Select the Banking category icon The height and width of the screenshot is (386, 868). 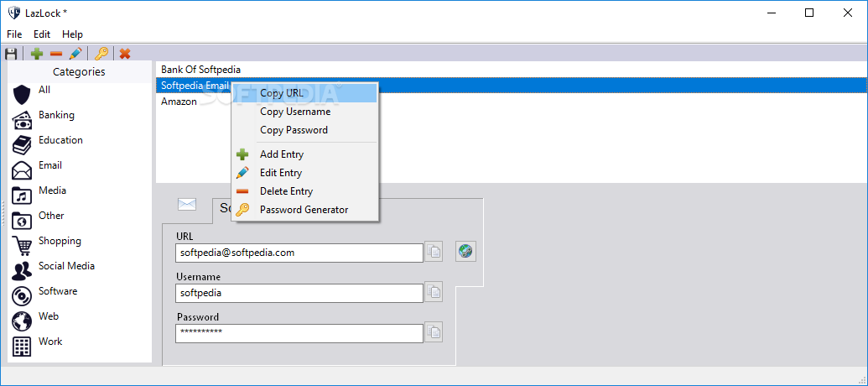pyautogui.click(x=22, y=120)
